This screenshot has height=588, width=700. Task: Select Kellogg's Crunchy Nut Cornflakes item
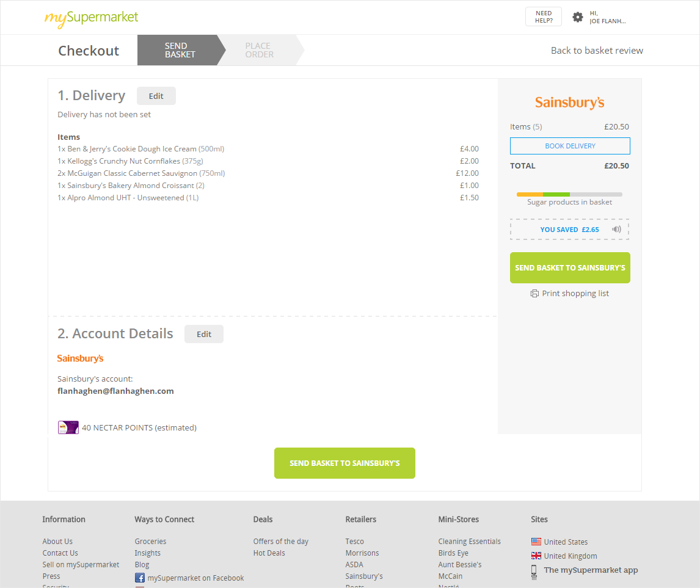(x=130, y=161)
